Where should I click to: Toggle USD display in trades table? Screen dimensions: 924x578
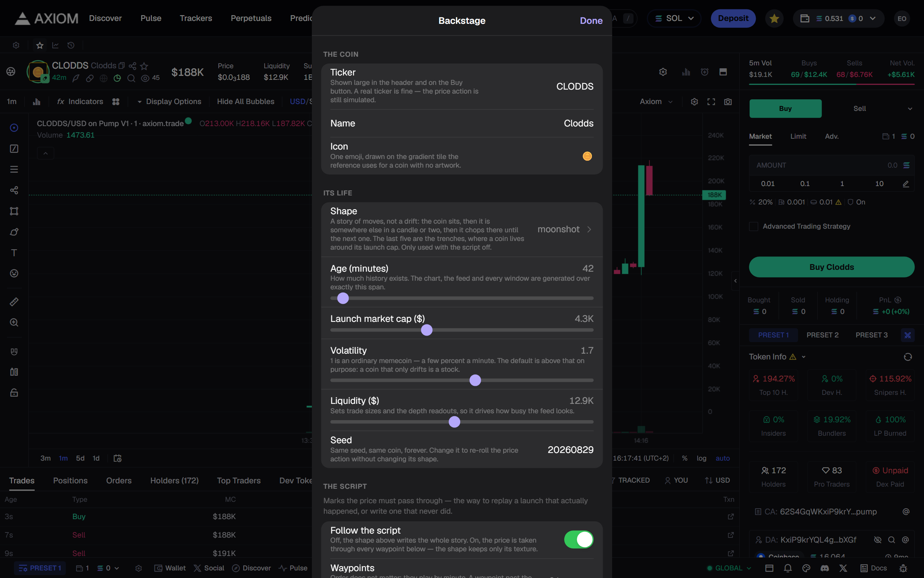[717, 480]
